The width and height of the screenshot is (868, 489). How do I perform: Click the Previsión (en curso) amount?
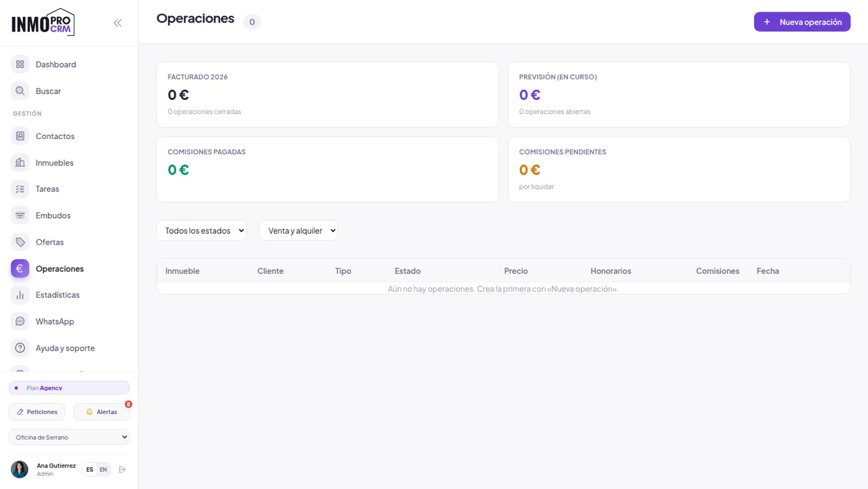coord(530,95)
